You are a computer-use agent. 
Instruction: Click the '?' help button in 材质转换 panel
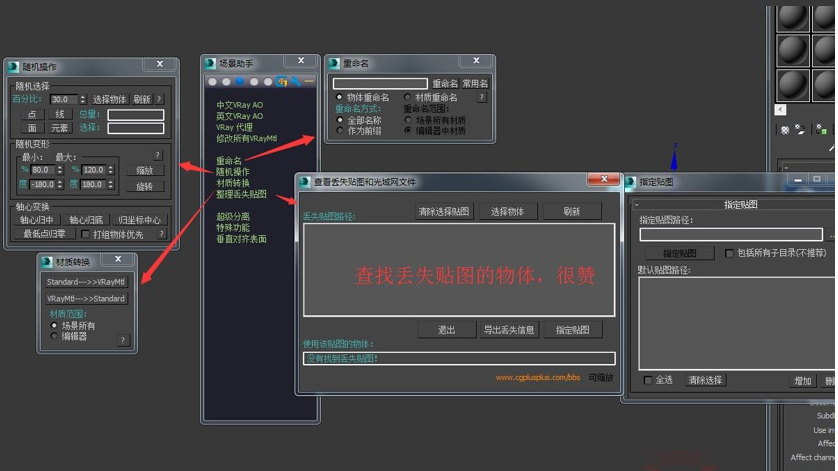(123, 340)
